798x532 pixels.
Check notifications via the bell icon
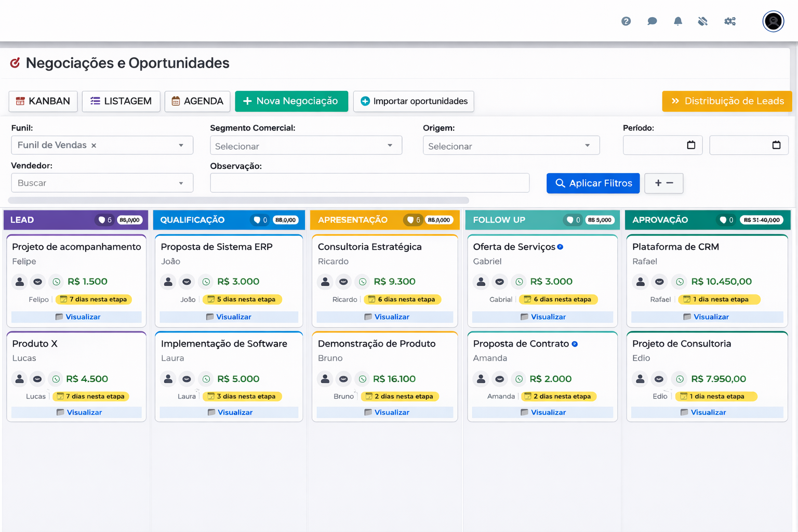point(677,21)
